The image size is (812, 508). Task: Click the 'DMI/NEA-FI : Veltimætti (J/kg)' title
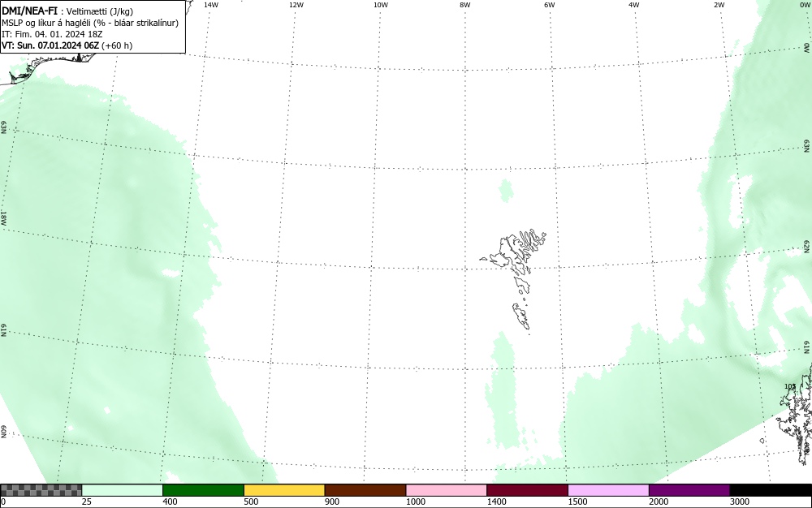(x=67, y=11)
